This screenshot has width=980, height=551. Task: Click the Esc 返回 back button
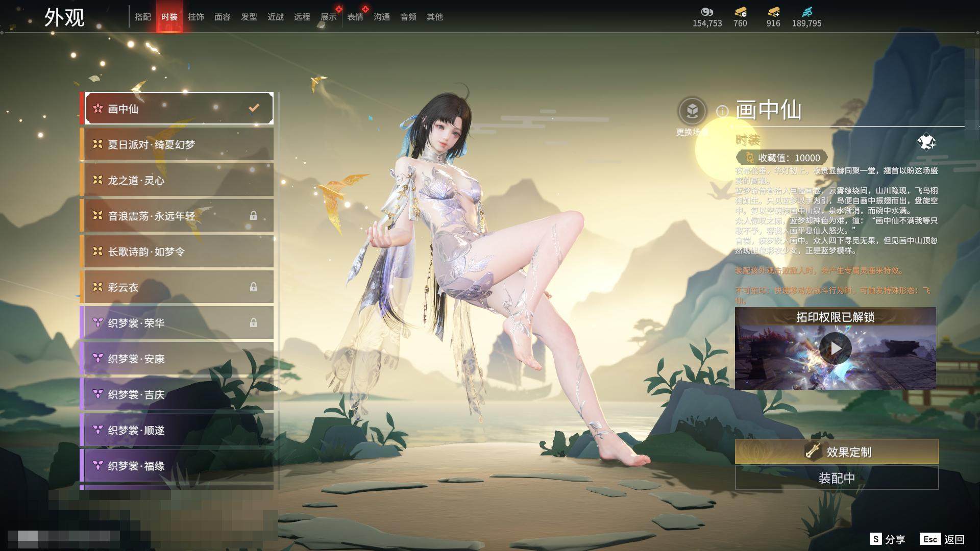tap(942, 539)
